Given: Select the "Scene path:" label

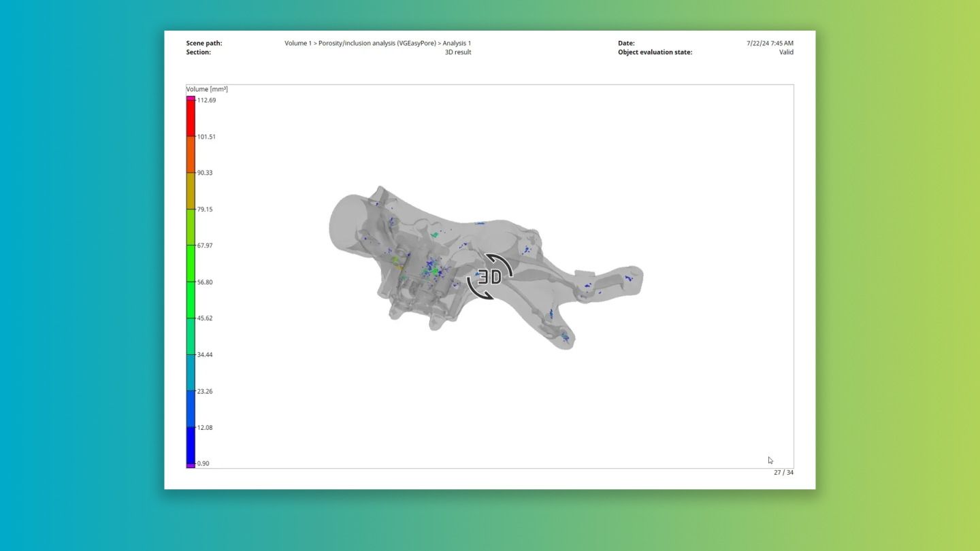Looking at the screenshot, I should [204, 43].
